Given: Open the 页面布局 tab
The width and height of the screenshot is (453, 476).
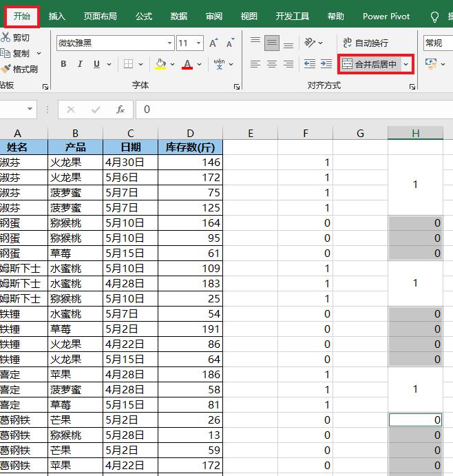Looking at the screenshot, I should click(x=101, y=16).
